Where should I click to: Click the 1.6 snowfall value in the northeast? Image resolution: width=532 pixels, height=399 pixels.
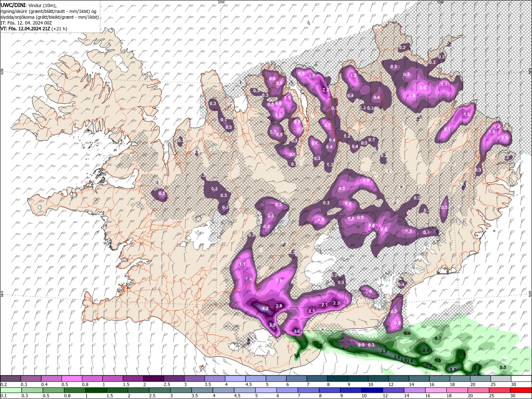pos(466,115)
